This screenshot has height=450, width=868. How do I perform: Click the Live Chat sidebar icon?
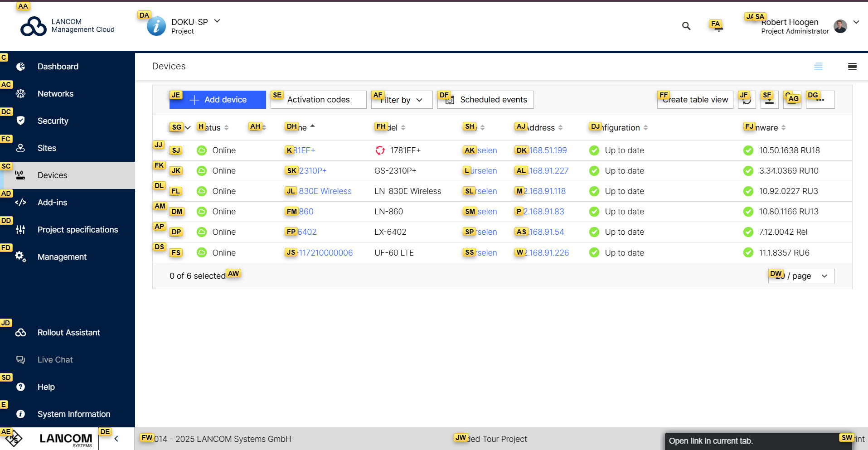[x=21, y=360]
